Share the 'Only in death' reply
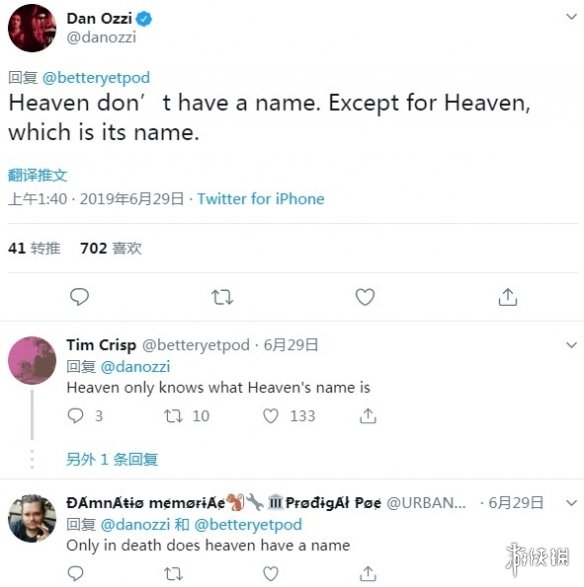 tap(368, 573)
